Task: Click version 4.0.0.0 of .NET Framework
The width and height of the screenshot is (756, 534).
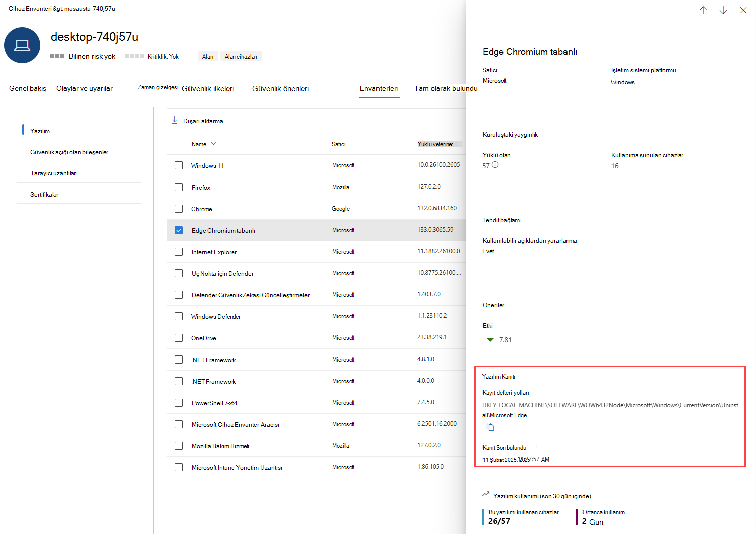Action: pos(426,380)
